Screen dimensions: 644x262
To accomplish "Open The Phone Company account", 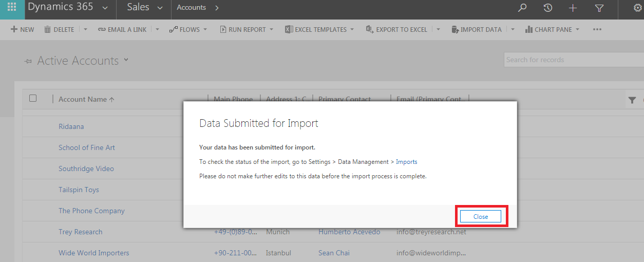I will pos(91,211).
